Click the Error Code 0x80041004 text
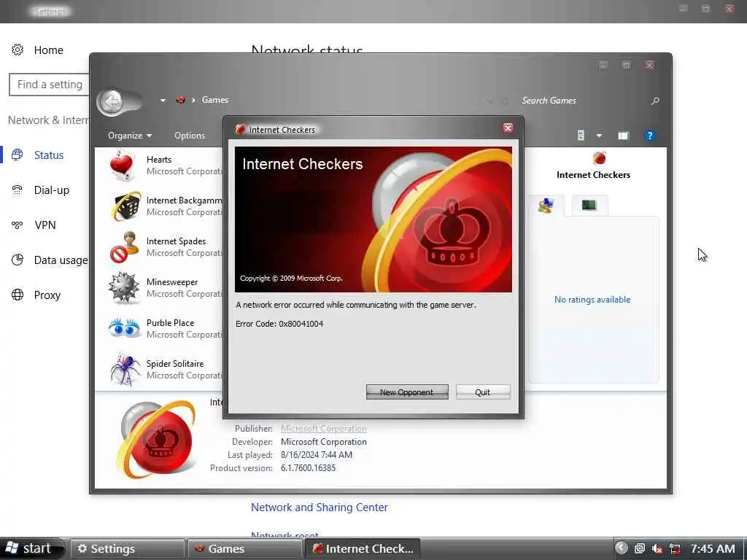Screen dimensions: 747x560 (x=279, y=324)
